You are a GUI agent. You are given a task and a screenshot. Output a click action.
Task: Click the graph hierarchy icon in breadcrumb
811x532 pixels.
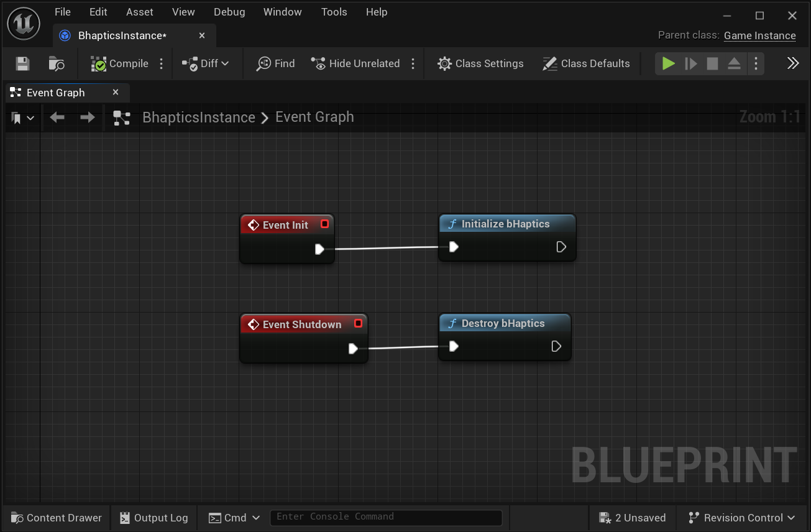(x=122, y=117)
